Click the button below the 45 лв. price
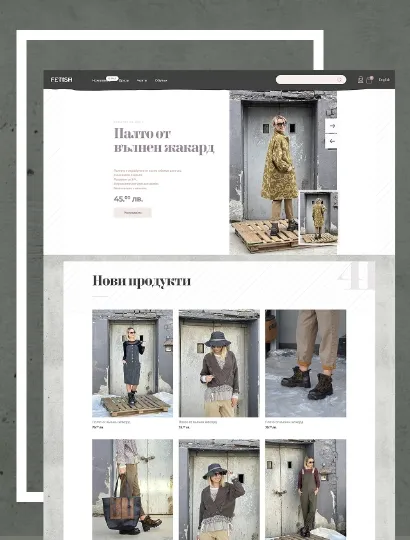 click(133, 213)
